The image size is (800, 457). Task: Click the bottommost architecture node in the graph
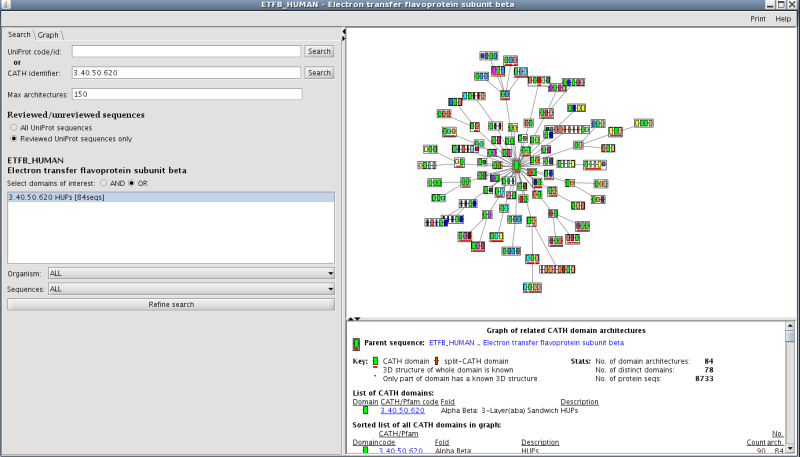[x=532, y=287]
